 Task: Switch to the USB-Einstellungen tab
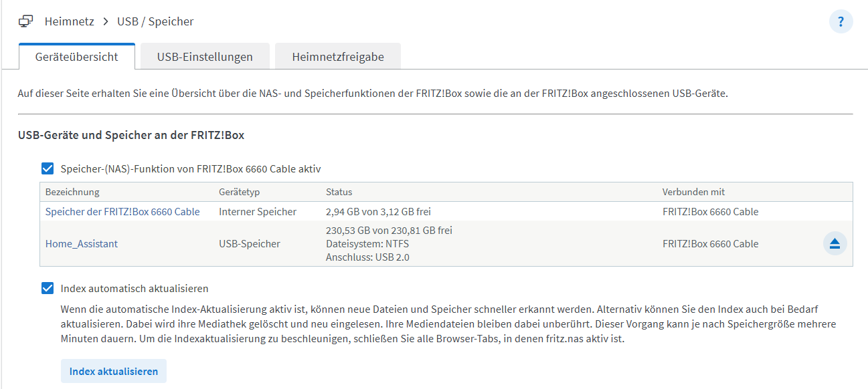(x=205, y=57)
